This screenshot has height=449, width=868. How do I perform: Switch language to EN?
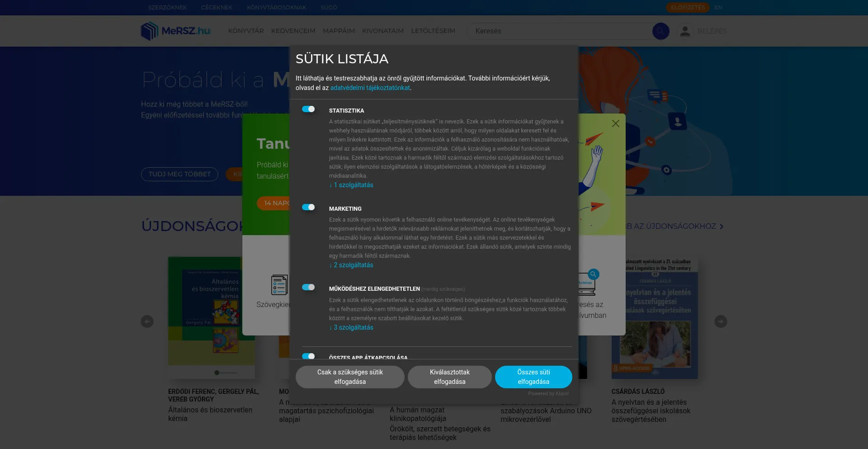click(x=718, y=7)
